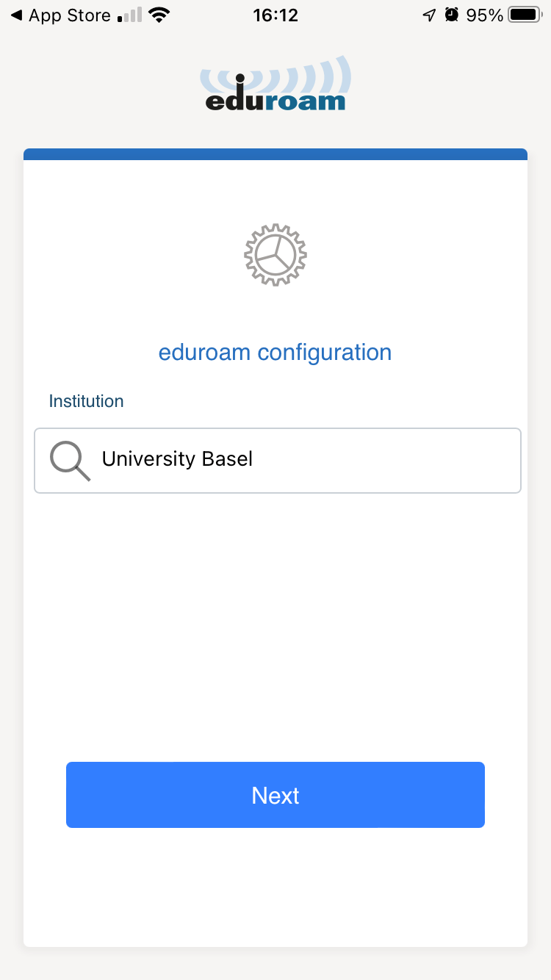This screenshot has width=551, height=980.
Task: Tap the cellular signal bars icon
Action: 129,15
